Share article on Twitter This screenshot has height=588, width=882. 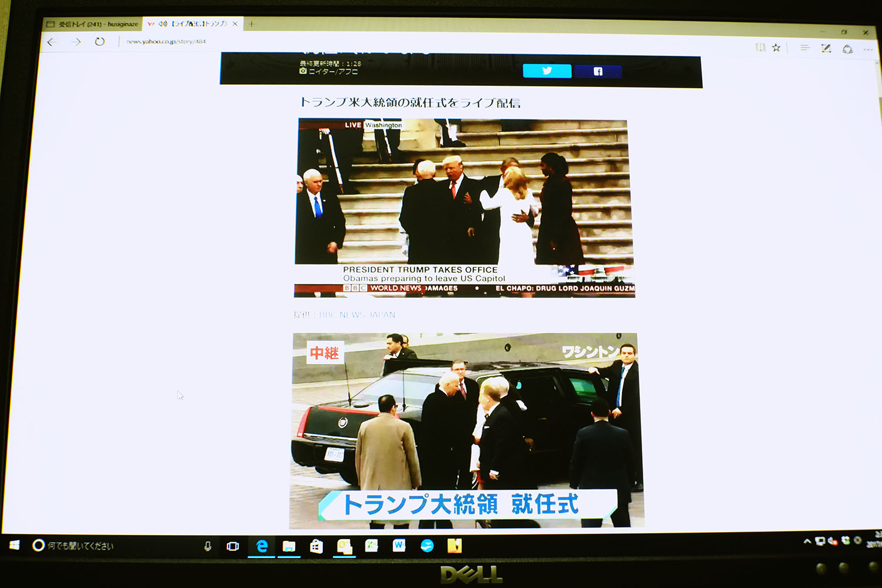(547, 71)
